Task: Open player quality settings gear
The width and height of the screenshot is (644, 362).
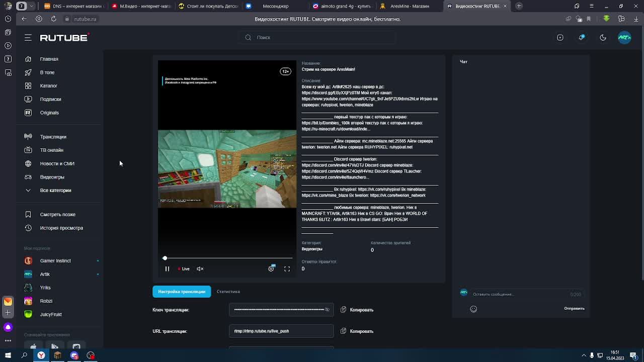Action: click(x=271, y=269)
